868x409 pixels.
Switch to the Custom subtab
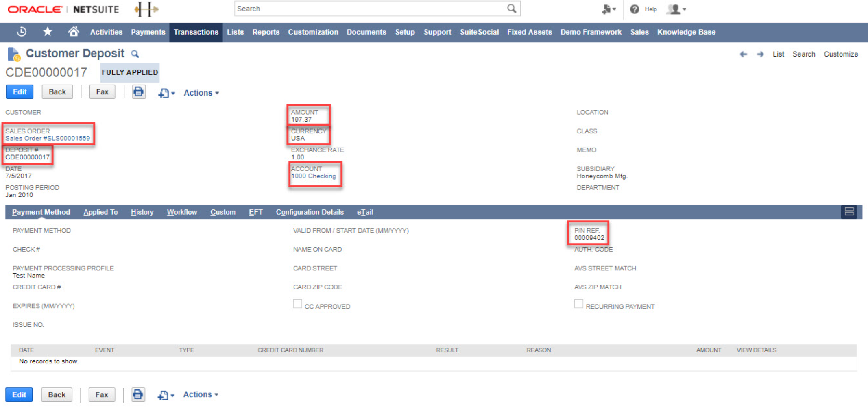(222, 212)
